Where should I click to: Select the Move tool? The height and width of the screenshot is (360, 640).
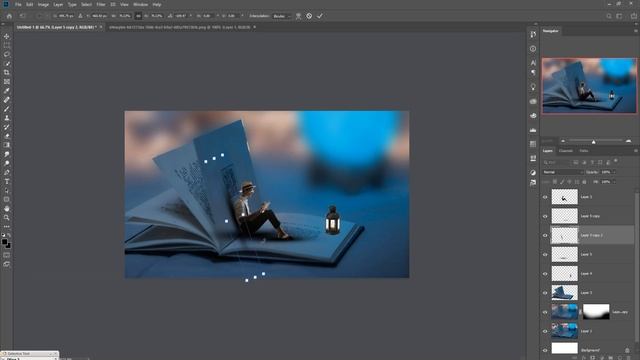coord(7,36)
